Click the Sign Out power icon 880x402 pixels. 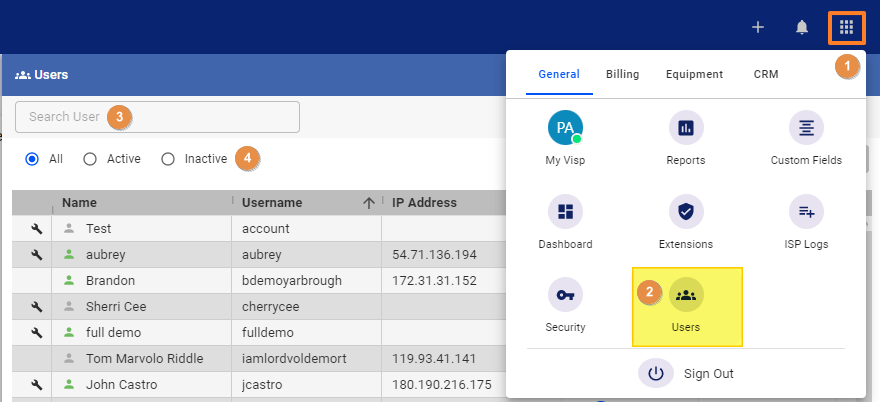tap(656, 373)
